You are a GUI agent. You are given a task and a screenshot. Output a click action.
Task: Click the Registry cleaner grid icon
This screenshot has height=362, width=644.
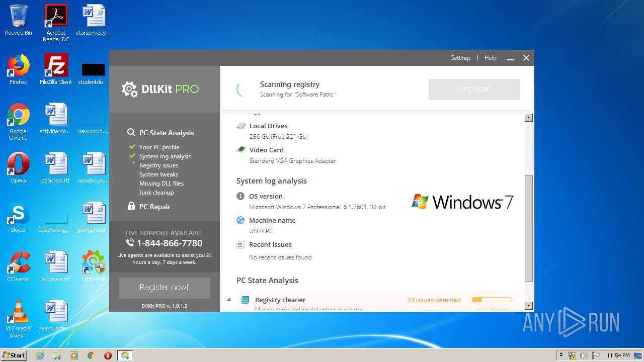click(x=245, y=300)
